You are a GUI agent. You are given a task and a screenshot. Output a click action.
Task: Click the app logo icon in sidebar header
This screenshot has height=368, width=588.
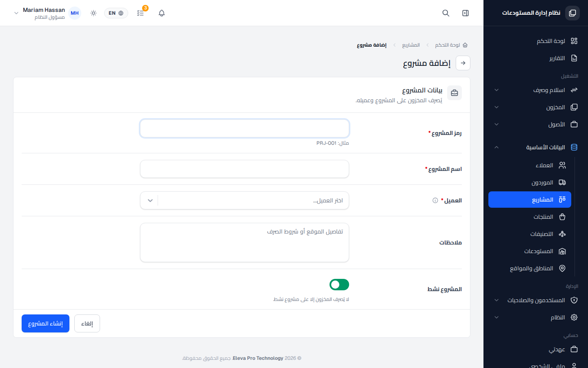click(x=572, y=13)
